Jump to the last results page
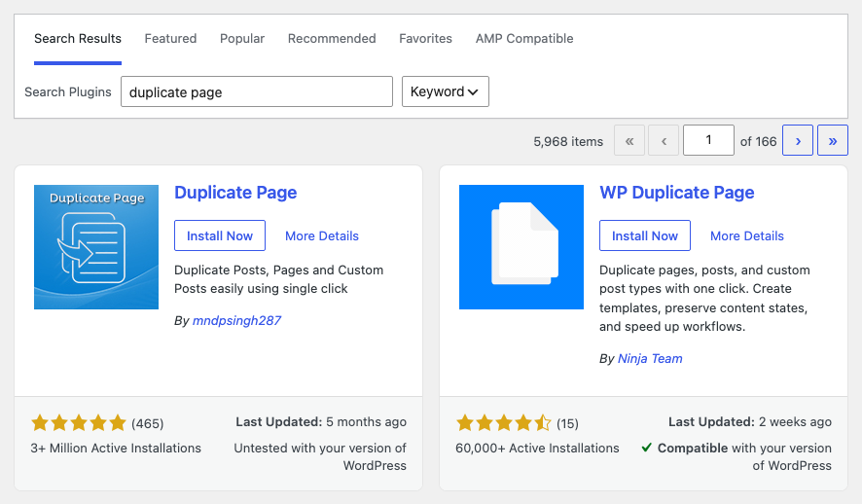Viewport: 862px width, 504px height. 832,141
